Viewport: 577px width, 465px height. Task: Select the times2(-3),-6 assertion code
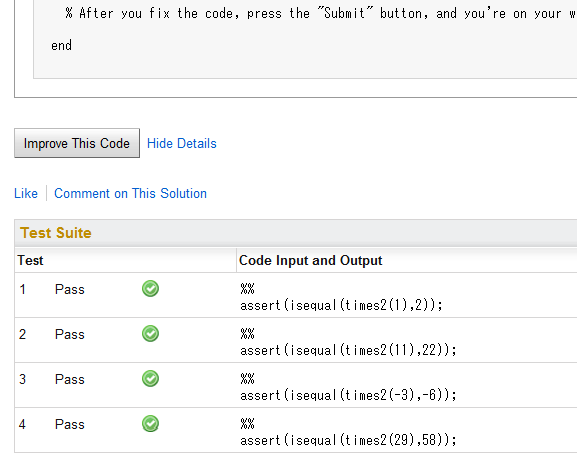coord(348,395)
